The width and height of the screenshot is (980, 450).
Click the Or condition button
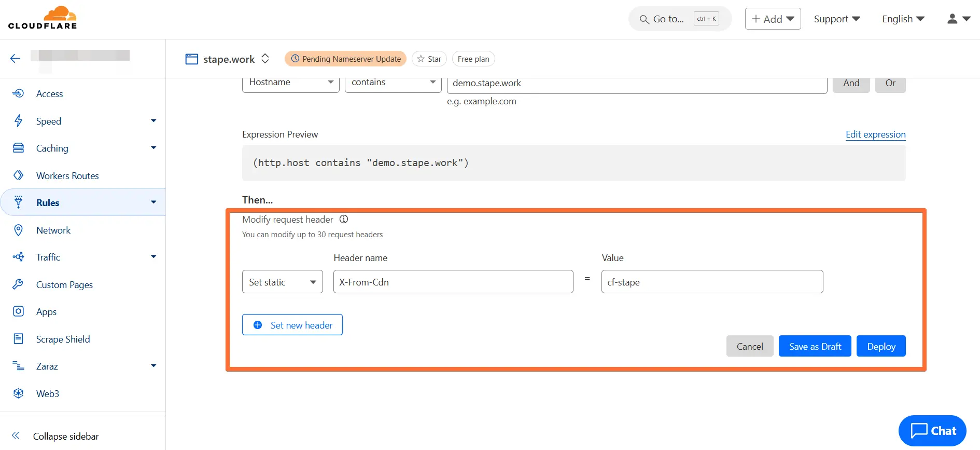(890, 84)
